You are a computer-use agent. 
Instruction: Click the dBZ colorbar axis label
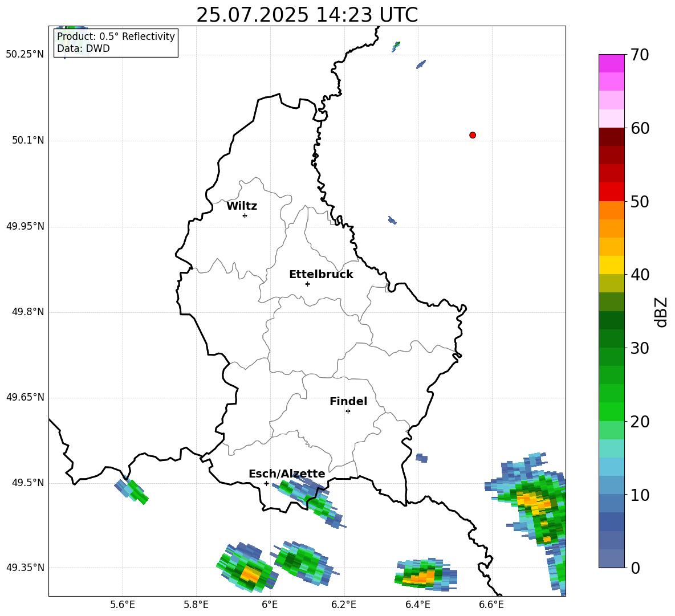pyautogui.click(x=661, y=312)
